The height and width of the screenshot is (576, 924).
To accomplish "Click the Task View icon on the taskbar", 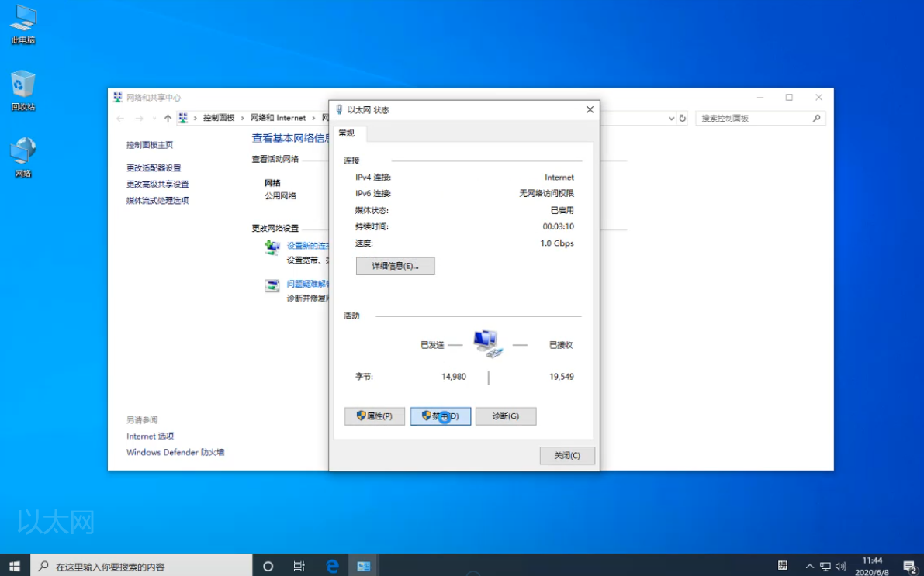I will pyautogui.click(x=299, y=566).
